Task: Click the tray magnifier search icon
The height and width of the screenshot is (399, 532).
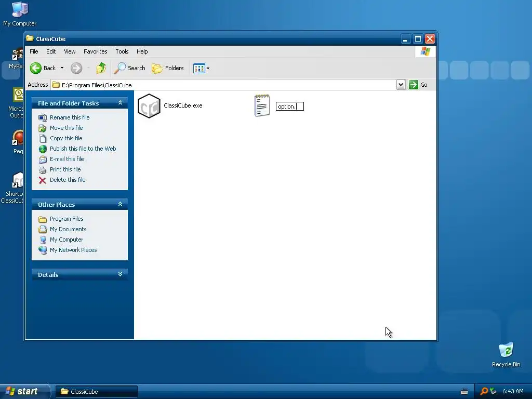Action: 484,391
